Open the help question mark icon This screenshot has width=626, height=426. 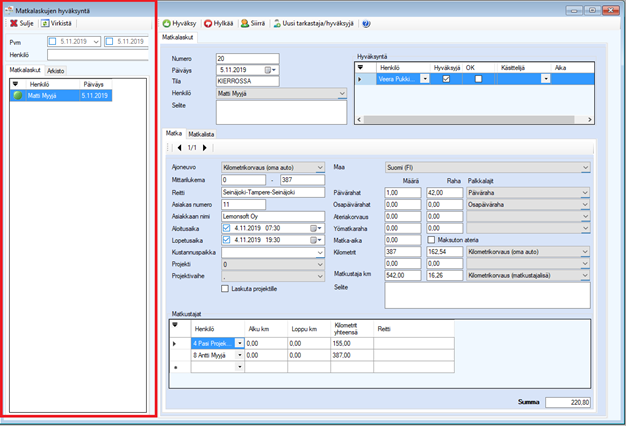(366, 24)
